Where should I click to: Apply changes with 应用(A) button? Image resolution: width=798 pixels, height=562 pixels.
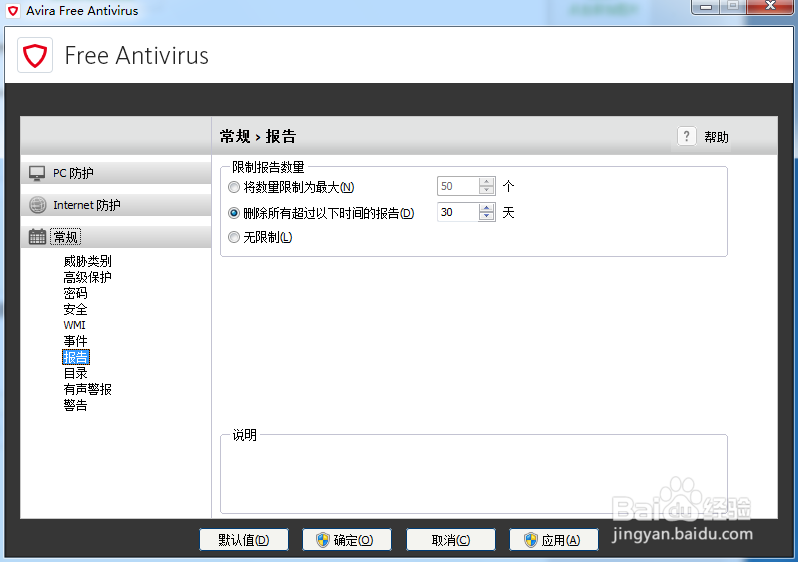point(554,540)
